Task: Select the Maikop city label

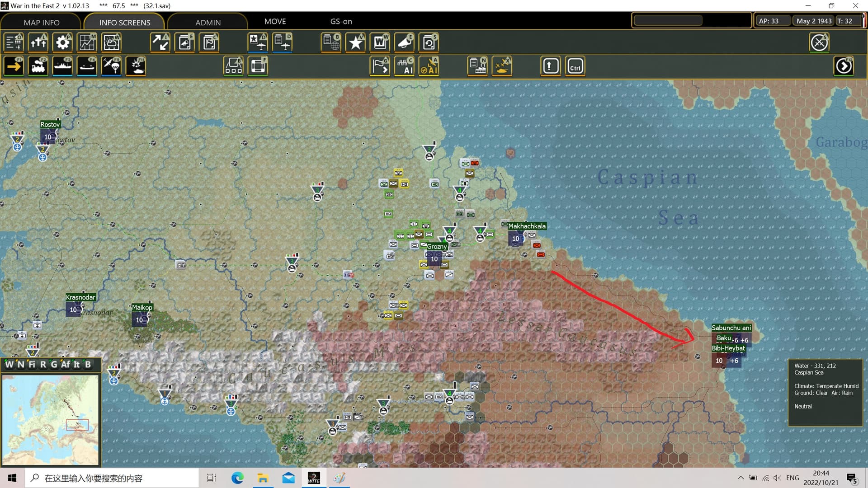Action: (x=142, y=307)
